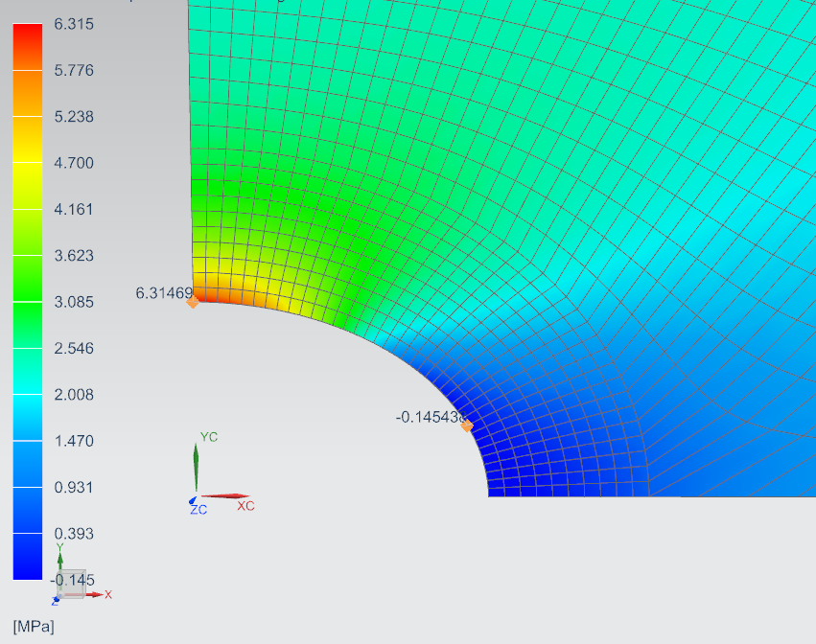
Task: Click the ZC axis label of the view triad
Action: (199, 510)
